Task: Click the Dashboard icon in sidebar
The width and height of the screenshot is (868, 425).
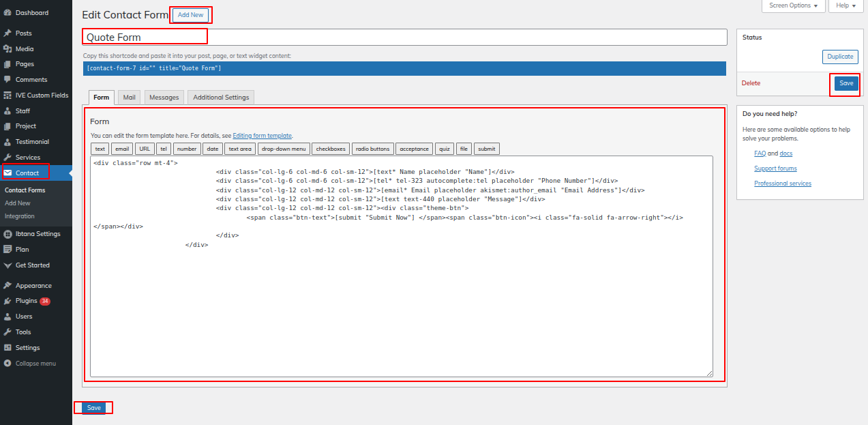Action: (x=8, y=13)
